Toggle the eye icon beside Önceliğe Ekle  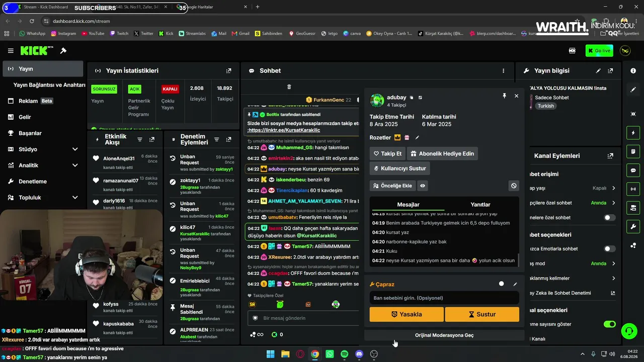[x=423, y=186]
